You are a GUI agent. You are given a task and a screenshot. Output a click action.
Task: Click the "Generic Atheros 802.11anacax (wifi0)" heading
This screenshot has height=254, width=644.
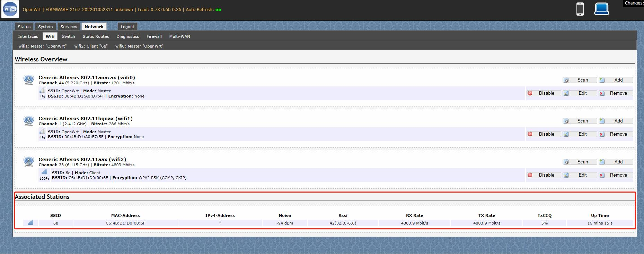(87, 78)
